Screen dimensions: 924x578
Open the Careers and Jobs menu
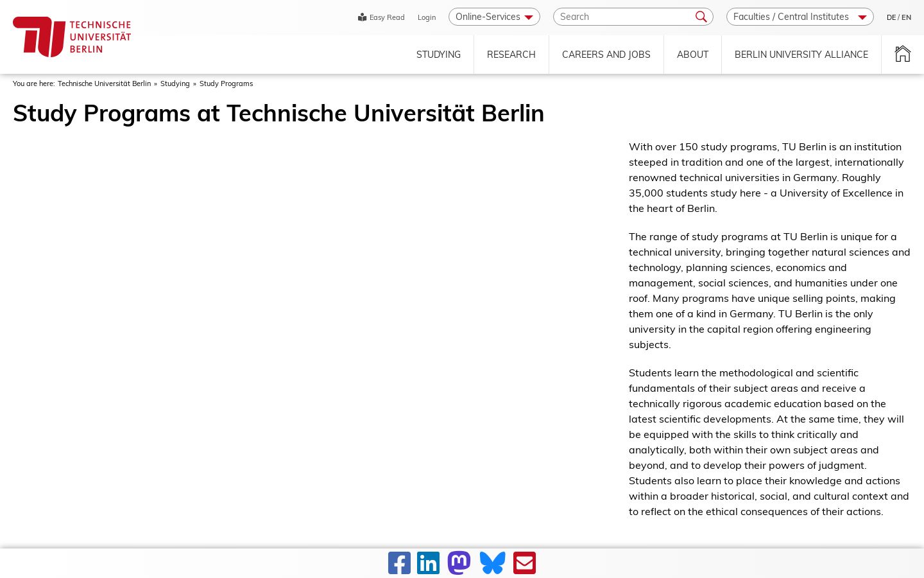pyautogui.click(x=606, y=55)
